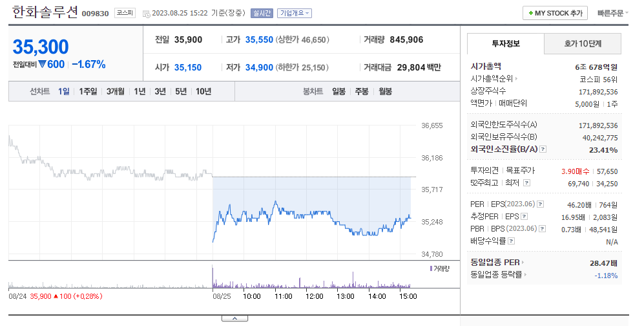Screen dimensions: 644x326
Task: Click current price 35,300
Action: coord(41,47)
